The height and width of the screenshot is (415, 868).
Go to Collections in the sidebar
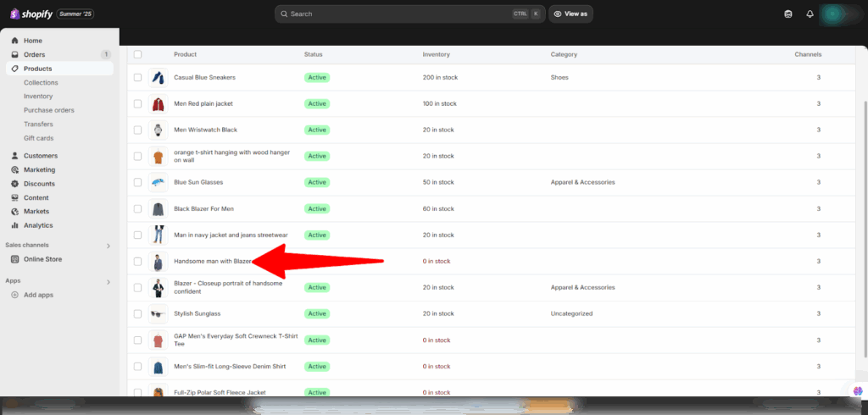pos(41,82)
